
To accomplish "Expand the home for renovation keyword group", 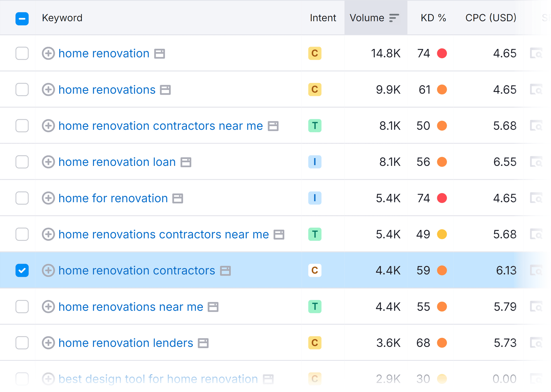I will pyautogui.click(x=48, y=198).
